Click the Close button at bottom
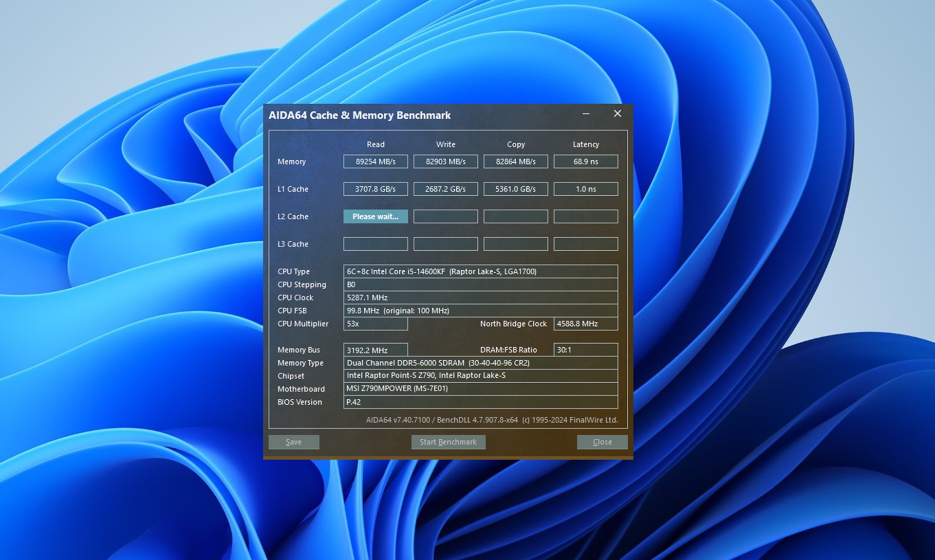 click(602, 442)
